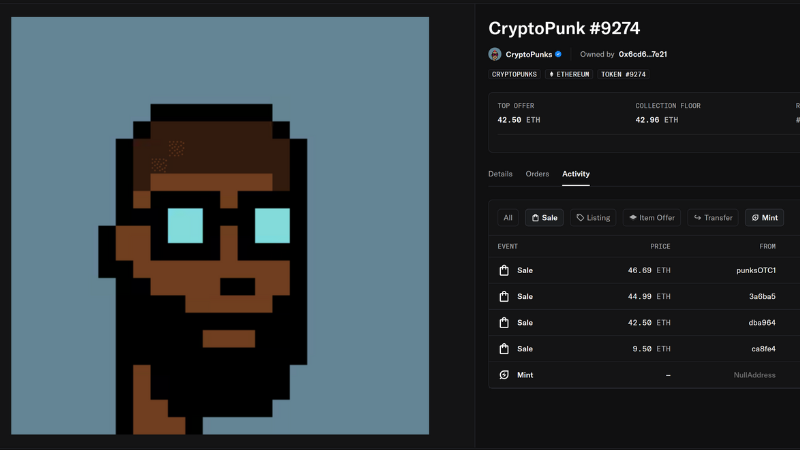Click NullAddress in the Mint row
This screenshot has height=450, width=800.
click(x=754, y=375)
